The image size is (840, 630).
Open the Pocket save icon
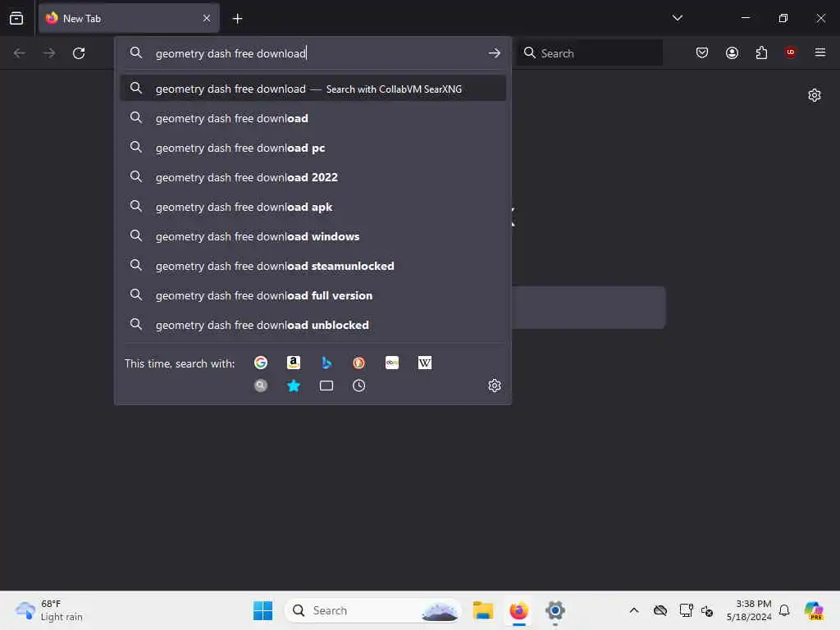(x=702, y=52)
